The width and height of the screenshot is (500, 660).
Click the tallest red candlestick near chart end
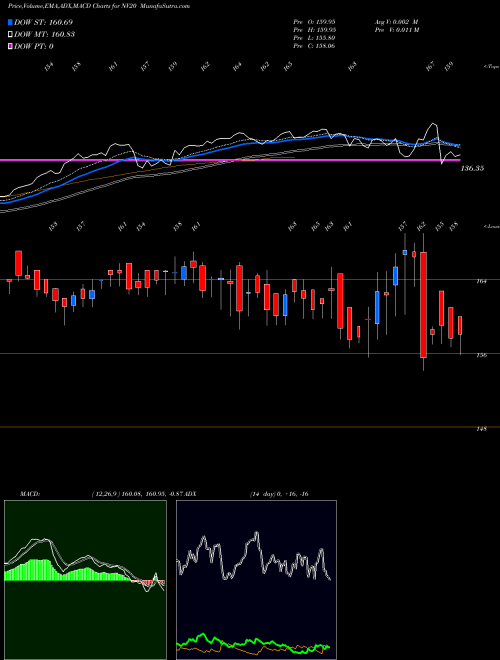tap(423, 305)
